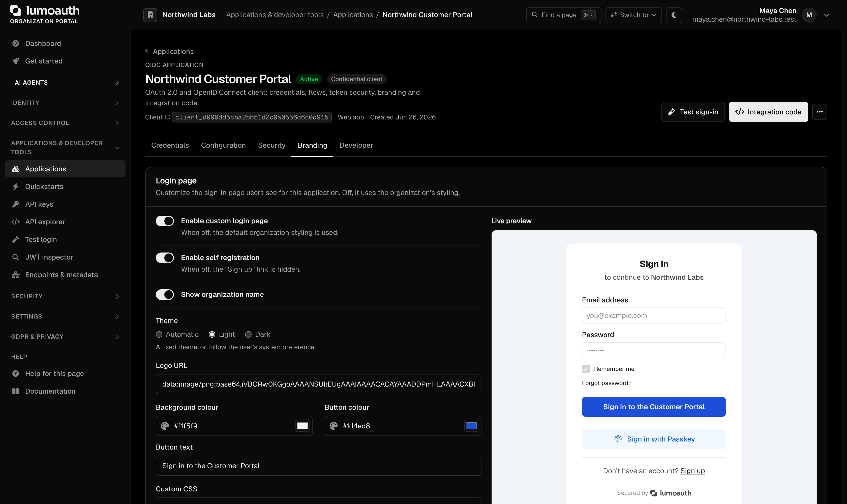847x504 pixels.
Task: Click the Endpoints & metadata network icon
Action: click(16, 275)
